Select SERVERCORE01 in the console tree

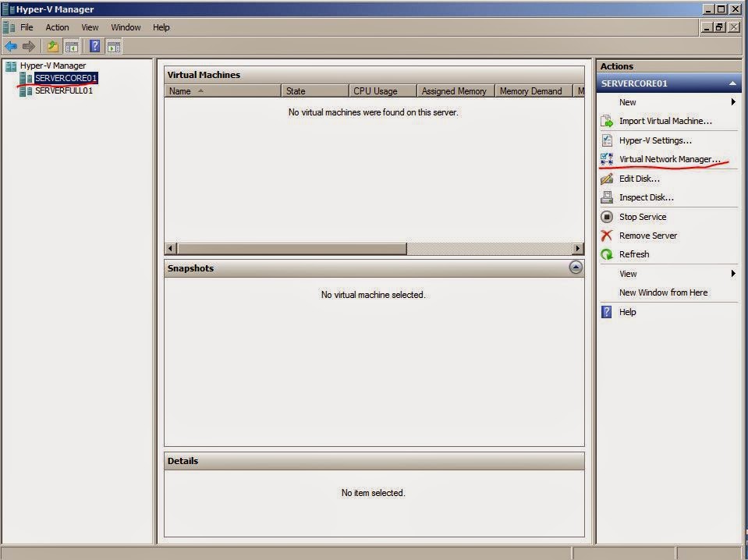click(66, 78)
